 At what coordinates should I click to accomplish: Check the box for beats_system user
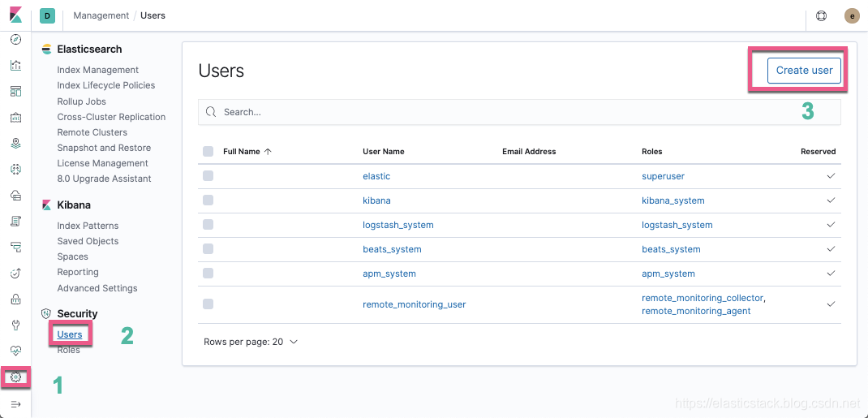pos(208,249)
